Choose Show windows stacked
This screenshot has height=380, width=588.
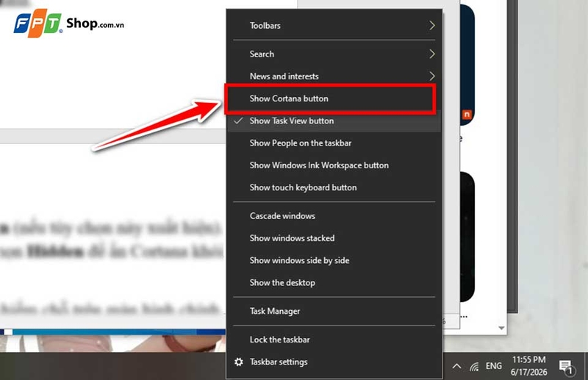(x=334, y=238)
